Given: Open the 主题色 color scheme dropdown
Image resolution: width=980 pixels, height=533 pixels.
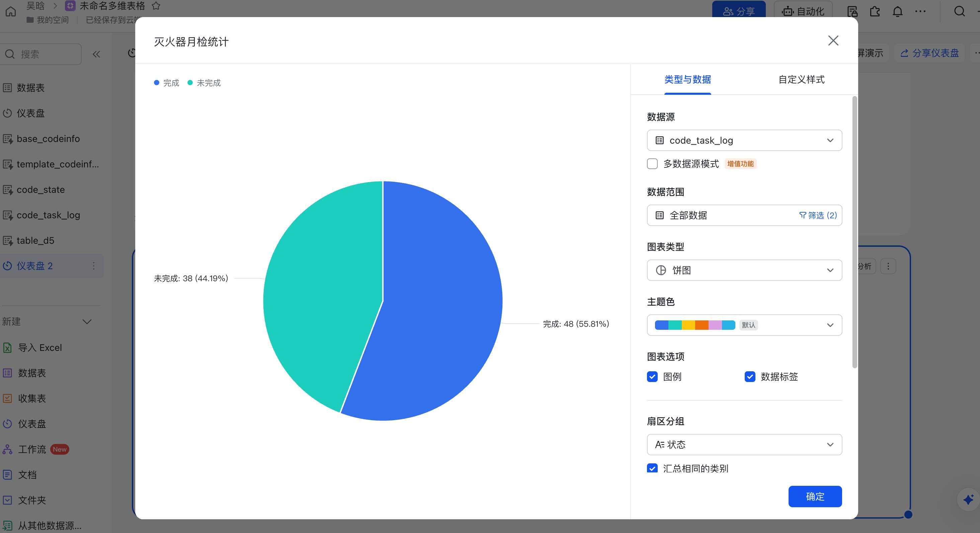Looking at the screenshot, I should click(744, 325).
